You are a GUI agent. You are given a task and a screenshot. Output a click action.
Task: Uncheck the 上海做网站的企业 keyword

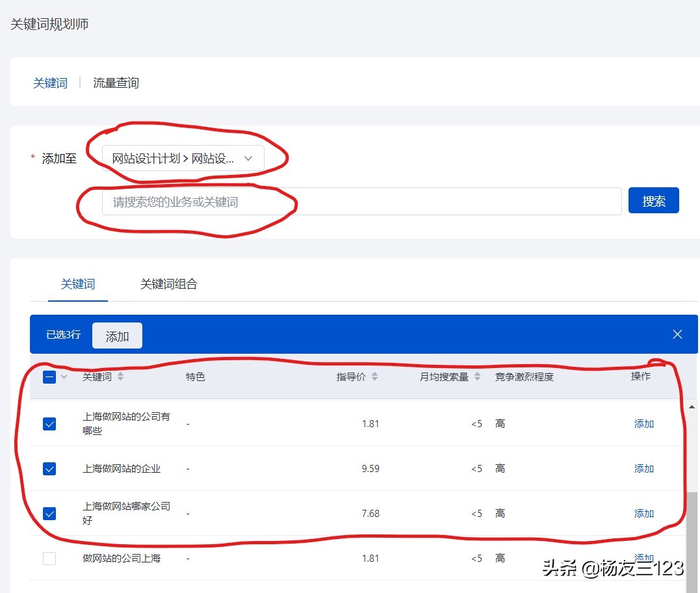pyautogui.click(x=49, y=468)
